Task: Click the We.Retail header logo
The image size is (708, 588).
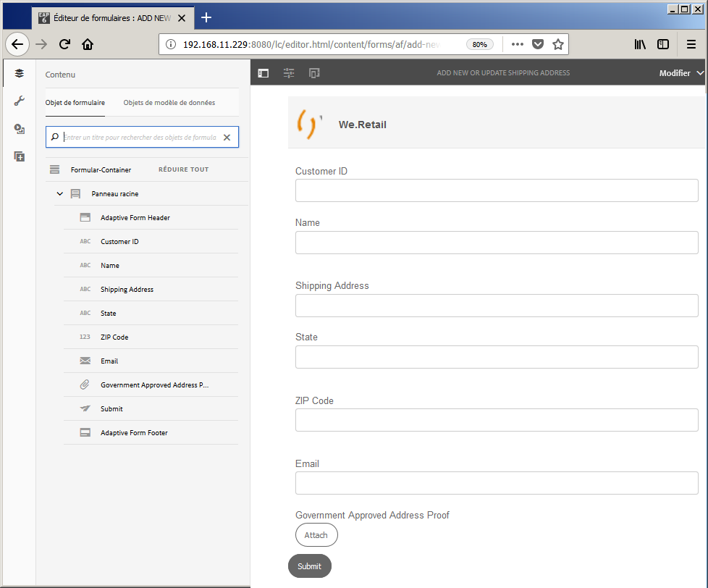Action: (309, 125)
